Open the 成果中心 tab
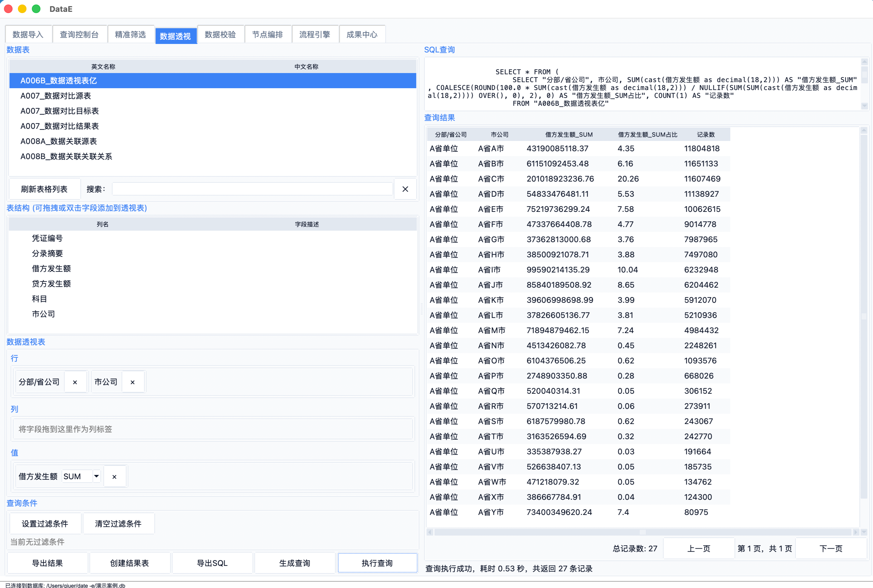873x588 pixels. coord(362,35)
